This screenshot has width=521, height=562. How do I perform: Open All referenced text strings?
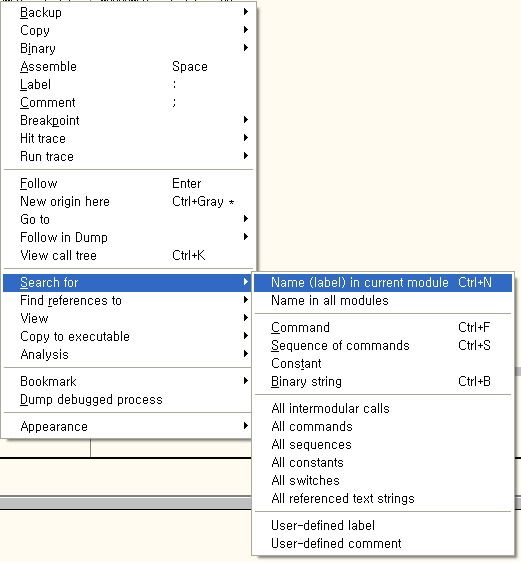(383, 499)
